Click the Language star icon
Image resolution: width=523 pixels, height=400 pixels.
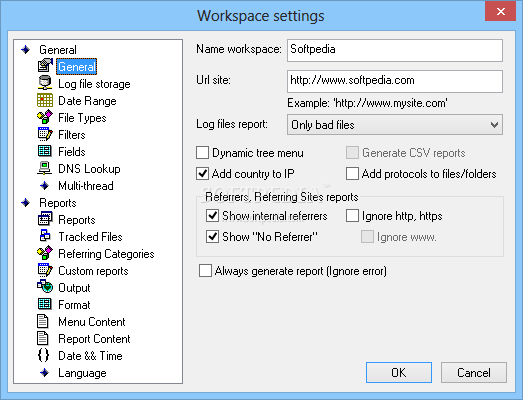(44, 373)
